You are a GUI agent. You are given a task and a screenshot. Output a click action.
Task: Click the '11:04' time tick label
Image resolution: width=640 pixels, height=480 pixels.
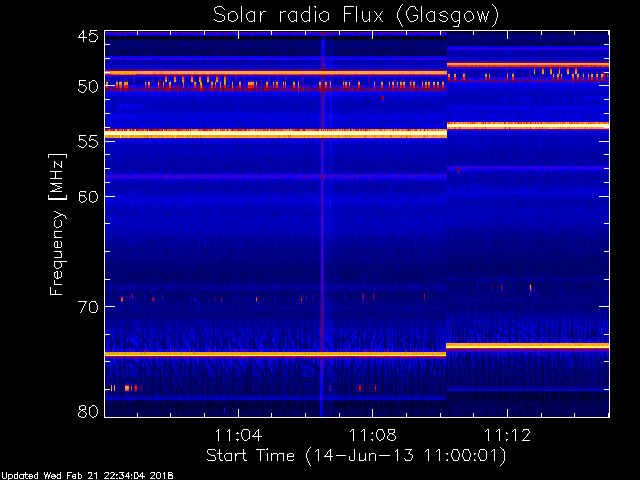click(x=238, y=435)
